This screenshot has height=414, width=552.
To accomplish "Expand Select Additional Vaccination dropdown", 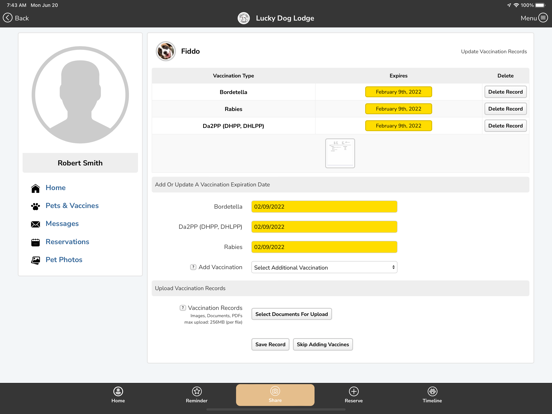I will pos(324,268).
